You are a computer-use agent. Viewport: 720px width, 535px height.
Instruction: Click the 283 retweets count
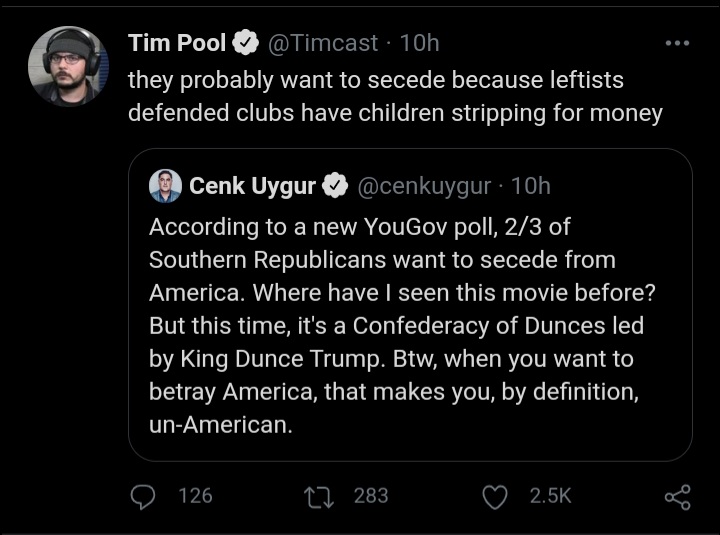click(371, 496)
